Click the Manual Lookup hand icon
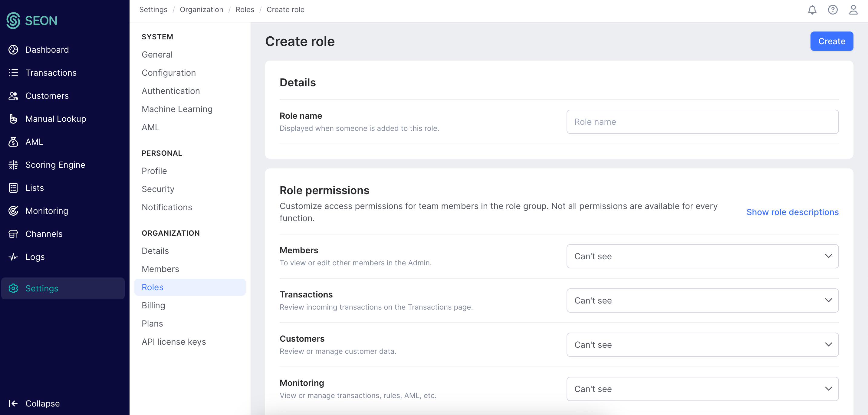The image size is (868, 415). pos(14,119)
